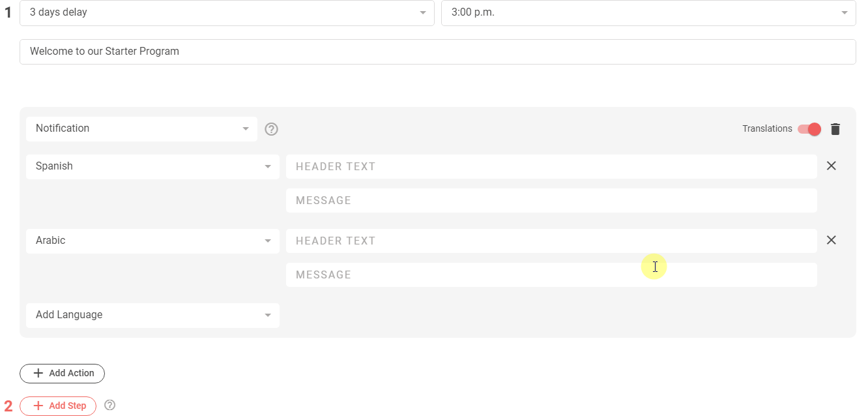Image resolution: width=868 pixels, height=416 pixels.
Task: Focus the Arabic Header Text field
Action: click(x=551, y=241)
